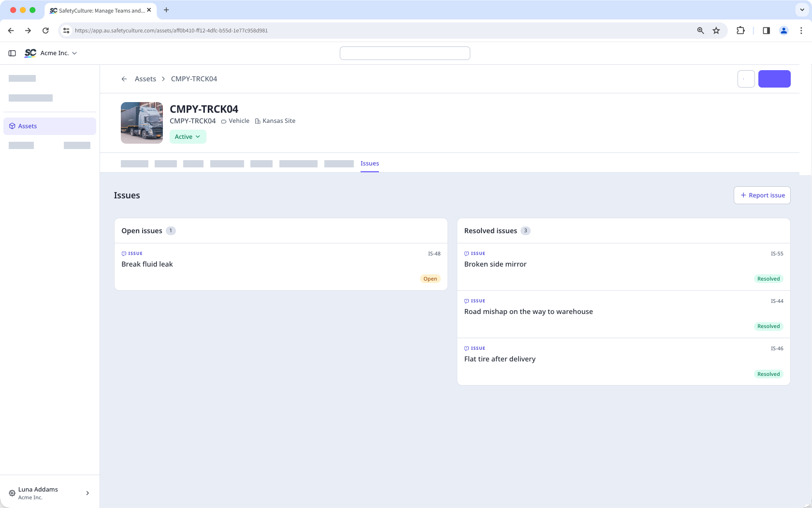Image resolution: width=812 pixels, height=508 pixels.
Task: View site information icon in address bar
Action: coord(66,30)
